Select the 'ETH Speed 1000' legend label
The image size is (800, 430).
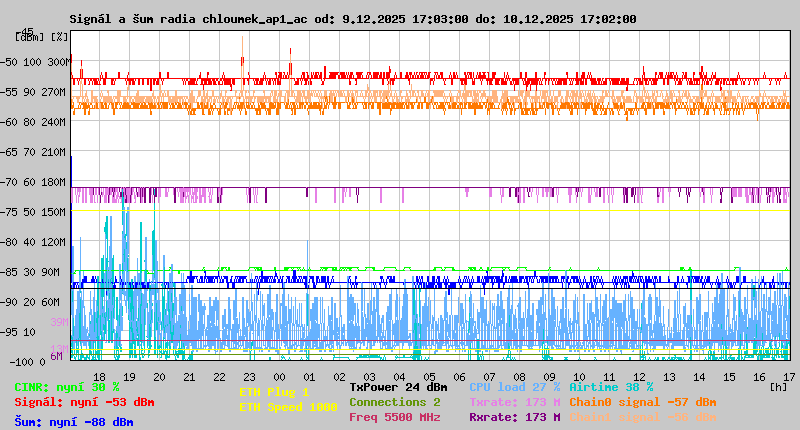288,407
